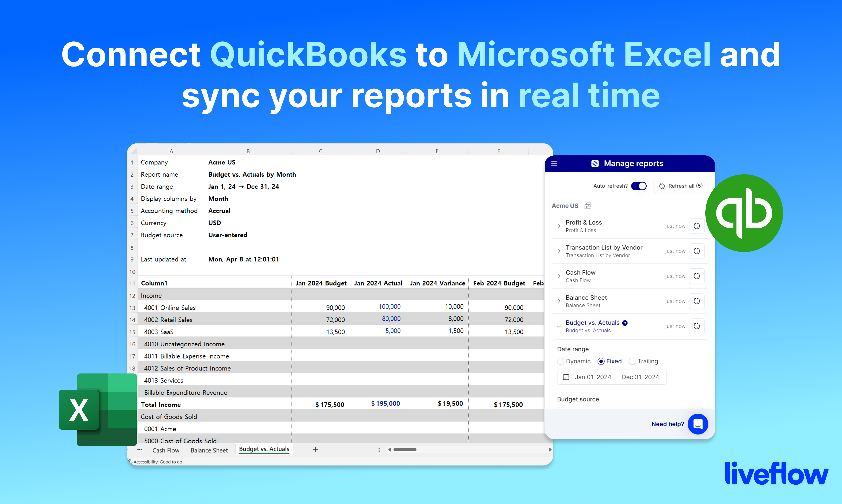Click the Jan 2024 Variance header cell
The image size is (842, 504).
(438, 283)
